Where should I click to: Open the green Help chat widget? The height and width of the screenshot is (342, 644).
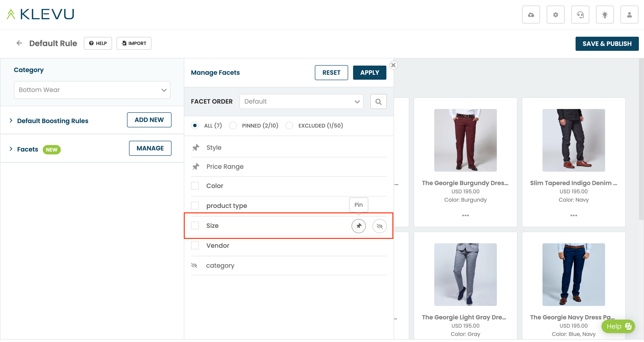(x=618, y=326)
